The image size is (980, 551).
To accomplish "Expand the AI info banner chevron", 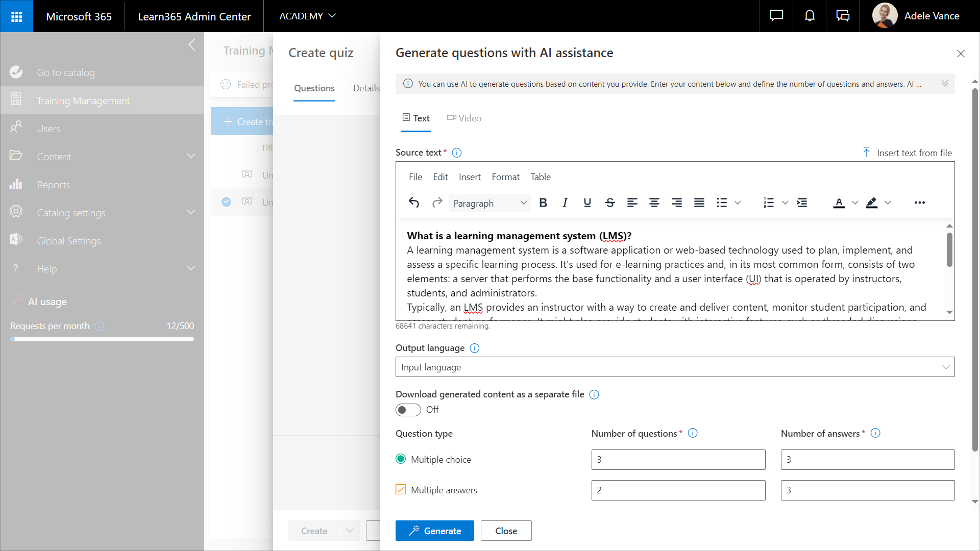I will tap(945, 84).
